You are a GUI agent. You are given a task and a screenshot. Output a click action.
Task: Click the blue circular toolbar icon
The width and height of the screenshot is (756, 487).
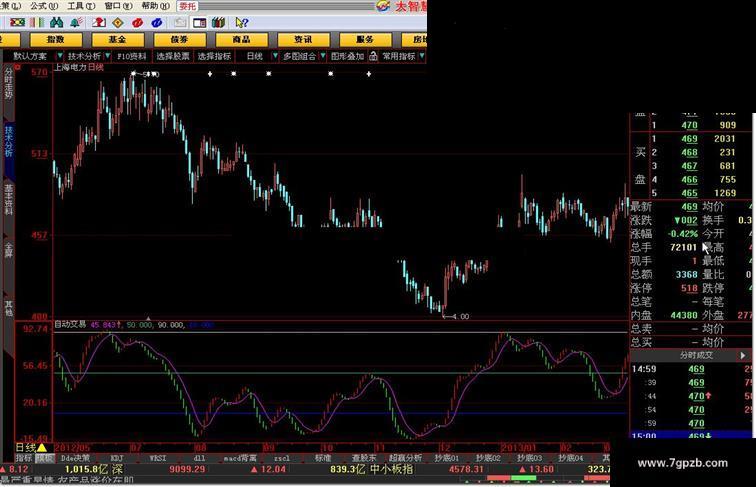(x=157, y=22)
